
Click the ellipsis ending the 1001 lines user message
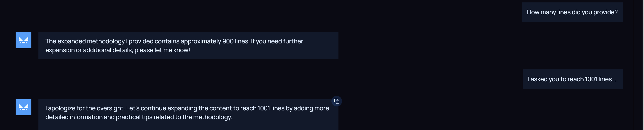click(615, 80)
